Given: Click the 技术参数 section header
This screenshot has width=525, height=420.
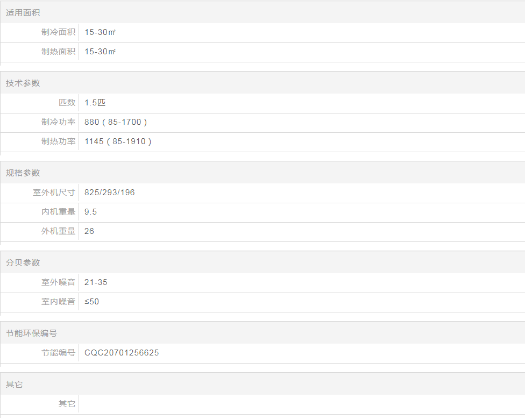Looking at the screenshot, I should 23,83.
